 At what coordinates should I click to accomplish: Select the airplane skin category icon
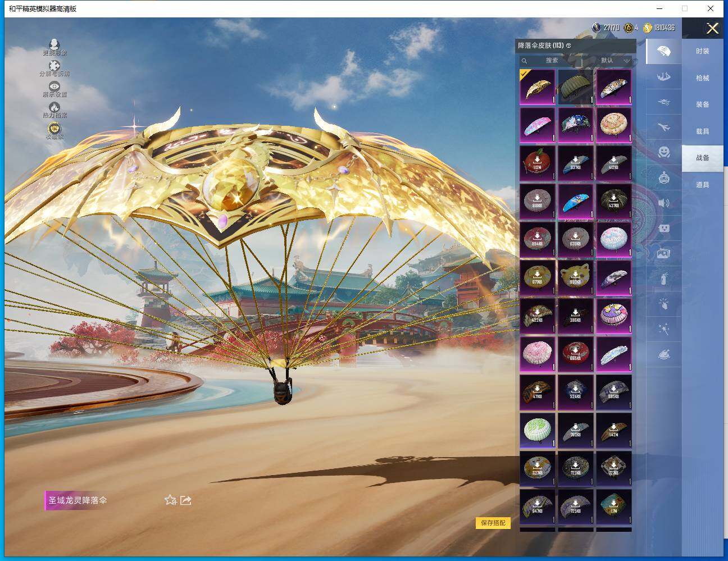coord(663,127)
